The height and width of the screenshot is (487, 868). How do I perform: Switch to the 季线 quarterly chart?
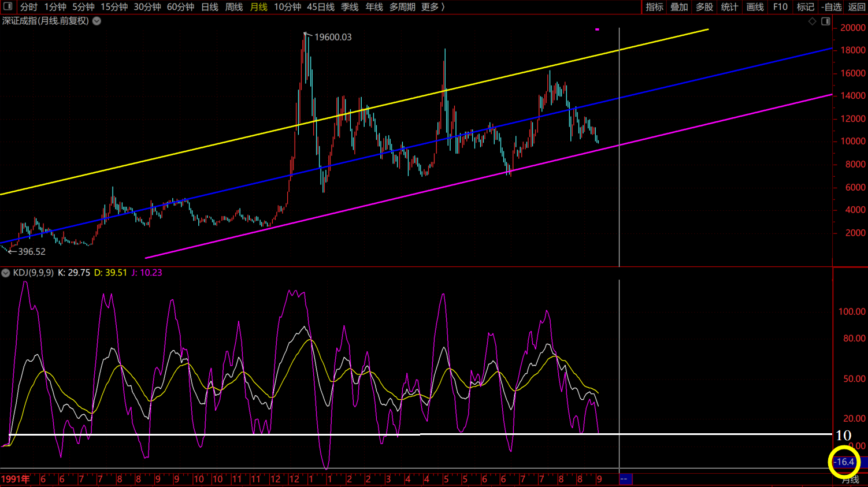(x=350, y=7)
